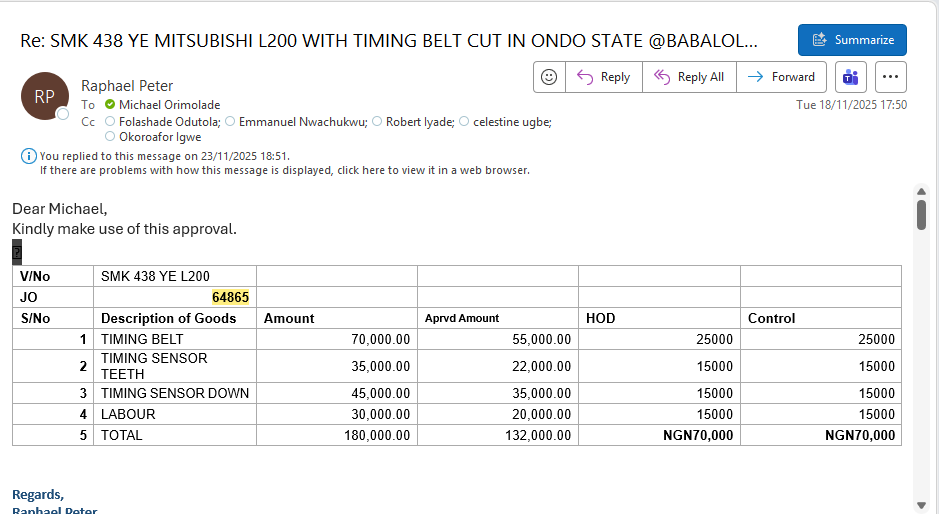939x514 pixels.
Task: Click the TIMING SENSOR TEETH cell
Action: pyautogui.click(x=175, y=366)
